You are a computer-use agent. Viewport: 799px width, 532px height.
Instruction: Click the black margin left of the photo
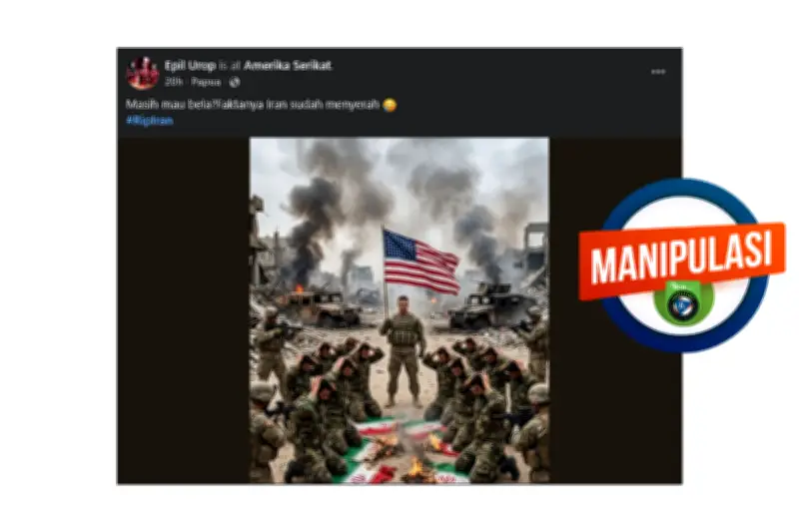tap(184, 310)
